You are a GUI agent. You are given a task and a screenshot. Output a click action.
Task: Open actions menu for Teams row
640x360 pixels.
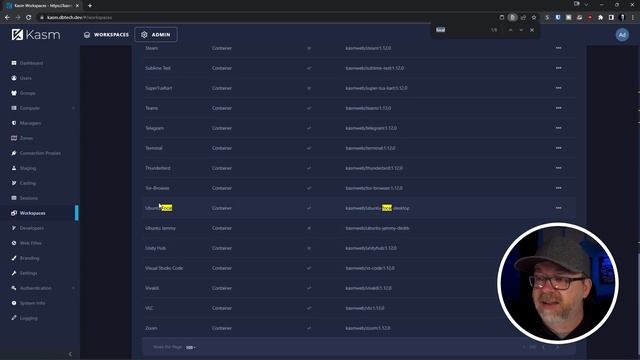558,108
